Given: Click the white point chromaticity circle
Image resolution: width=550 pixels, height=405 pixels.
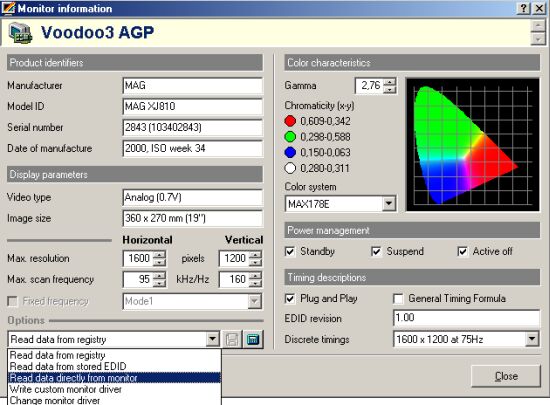Looking at the screenshot, I should coord(290,168).
